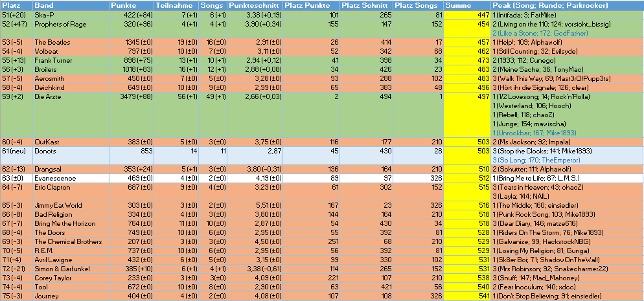Image resolution: width=644 pixels, height=301 pixels.
Task: Click the rank cell '61 (neu)'
Action: tap(16, 155)
